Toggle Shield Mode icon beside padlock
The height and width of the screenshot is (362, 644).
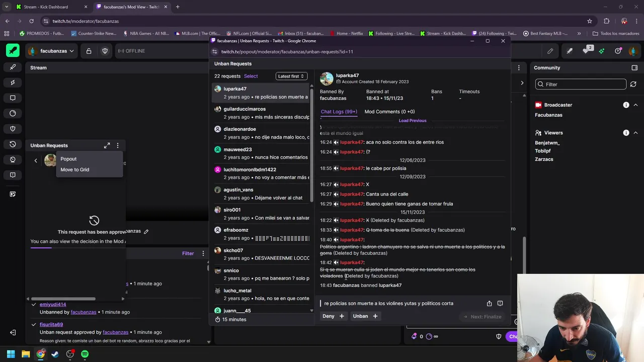point(105,51)
